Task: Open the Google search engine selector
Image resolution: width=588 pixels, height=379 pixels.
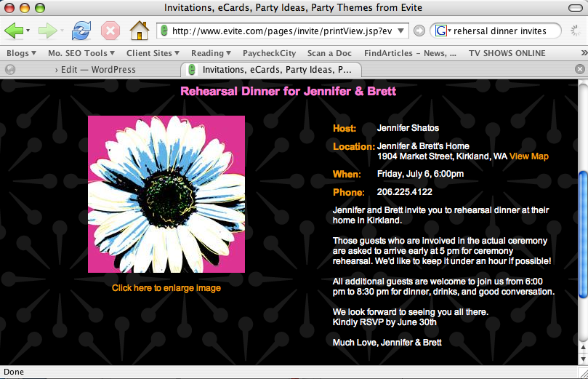Action: pyautogui.click(x=442, y=31)
